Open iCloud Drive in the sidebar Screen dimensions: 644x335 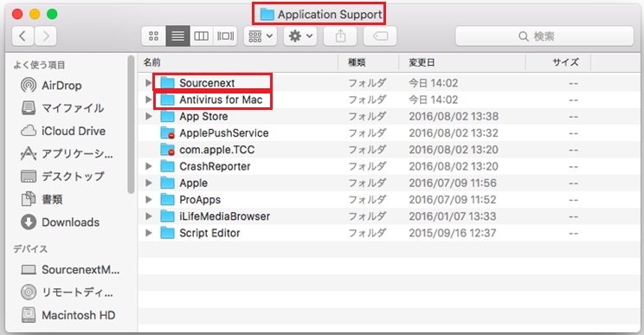click(x=63, y=131)
